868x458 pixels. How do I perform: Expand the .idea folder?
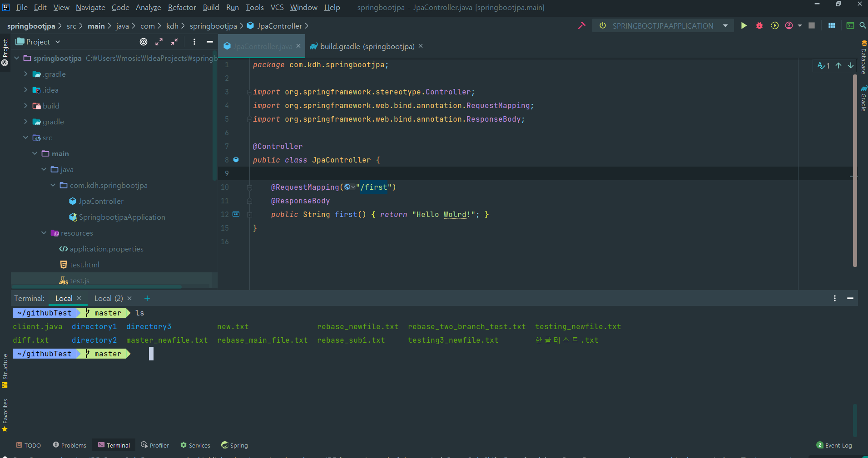(26, 90)
